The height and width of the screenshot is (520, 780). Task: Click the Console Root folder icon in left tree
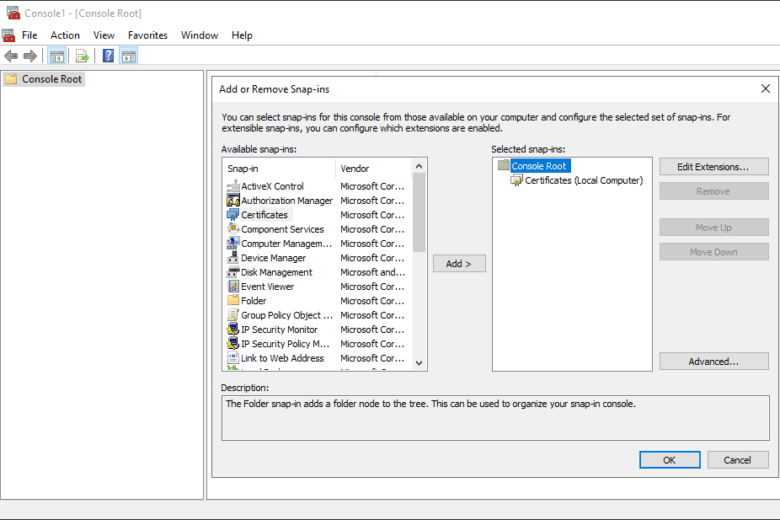click(11, 79)
